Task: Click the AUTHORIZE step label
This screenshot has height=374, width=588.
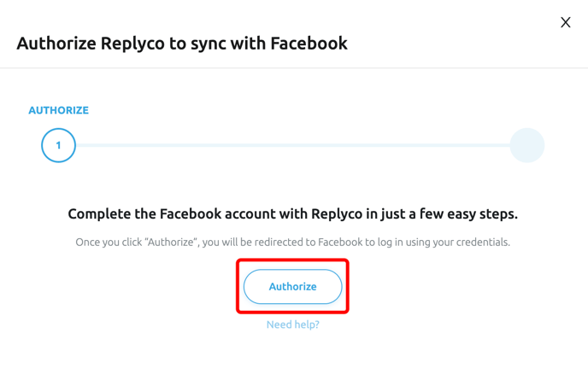Action: click(58, 110)
